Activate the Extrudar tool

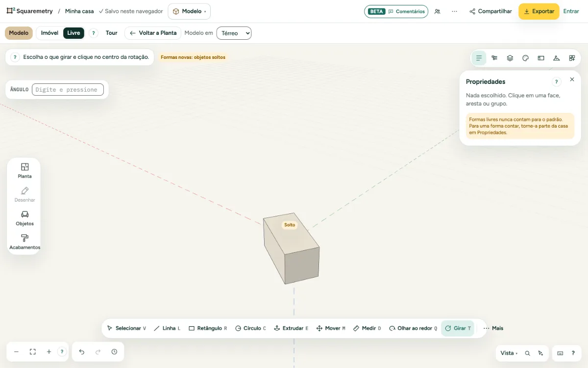click(291, 328)
